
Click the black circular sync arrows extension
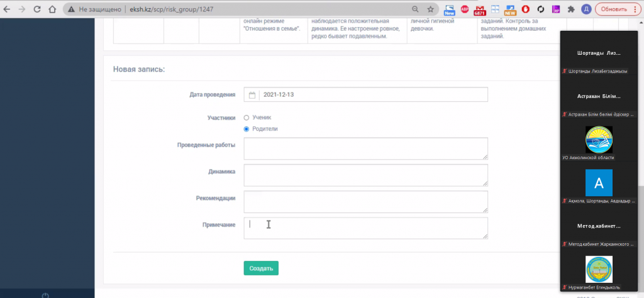tap(540, 9)
